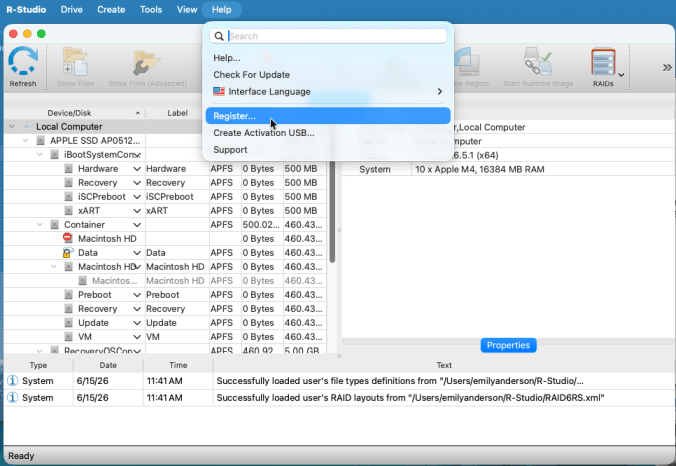Open the dropdown arrow on the VM row

137,337
